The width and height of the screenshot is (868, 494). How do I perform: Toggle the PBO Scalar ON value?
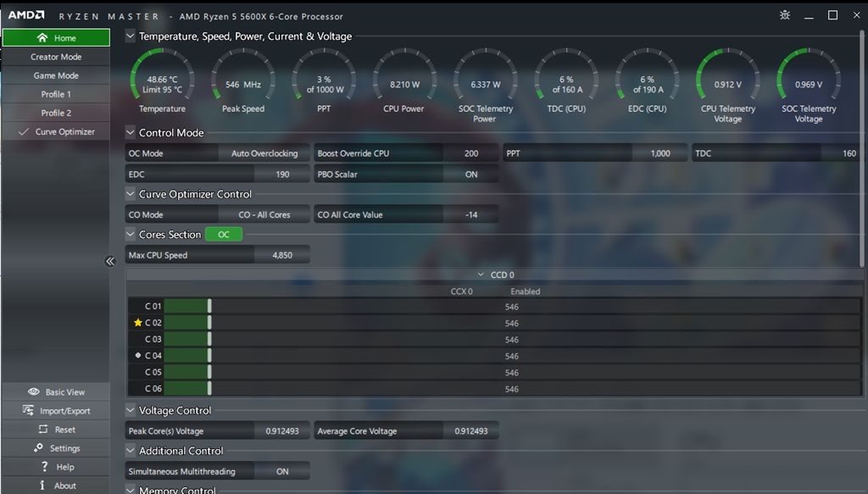click(471, 174)
